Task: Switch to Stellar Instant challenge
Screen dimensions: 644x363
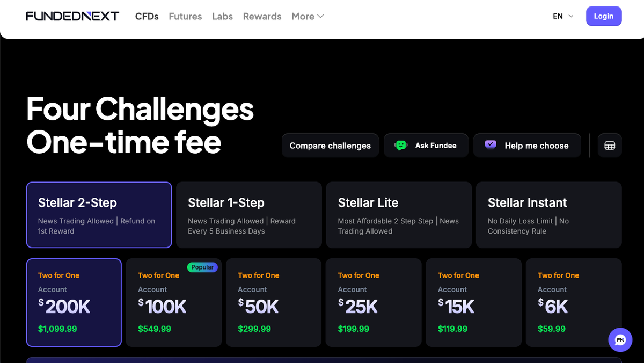Action: (x=549, y=215)
